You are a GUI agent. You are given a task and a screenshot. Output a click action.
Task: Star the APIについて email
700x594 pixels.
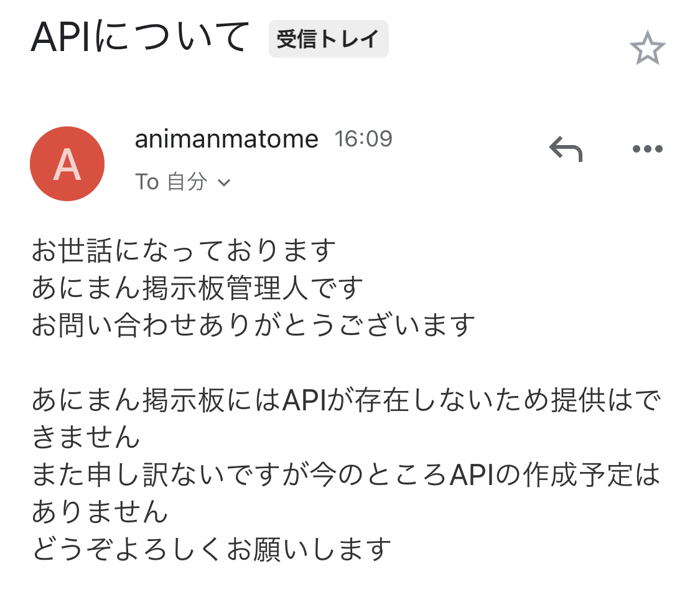(x=647, y=49)
